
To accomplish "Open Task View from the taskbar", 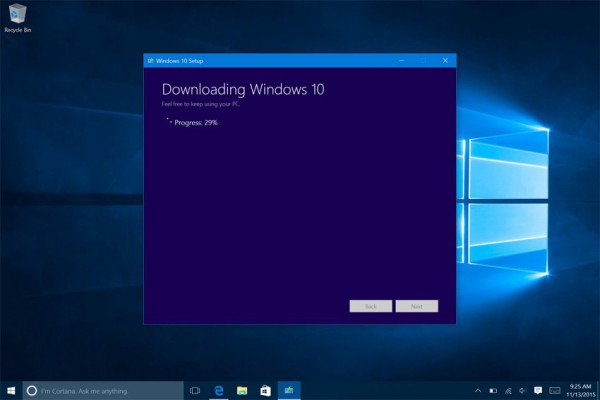I will click(x=195, y=390).
